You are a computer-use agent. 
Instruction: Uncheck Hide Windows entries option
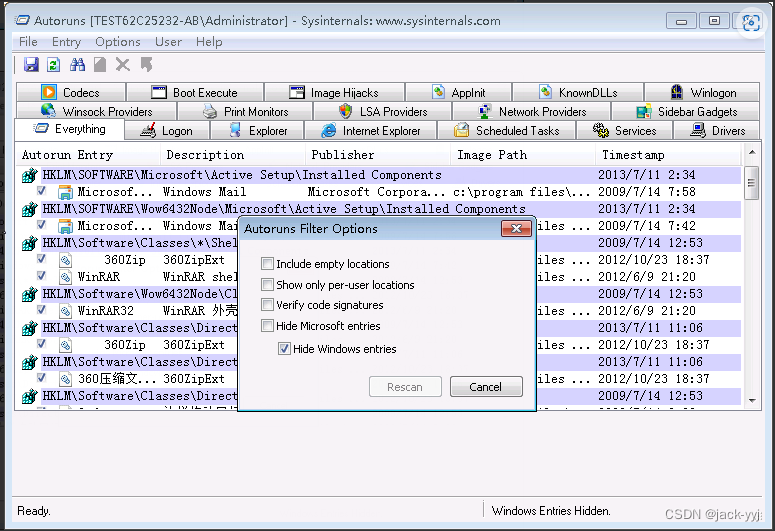(284, 349)
